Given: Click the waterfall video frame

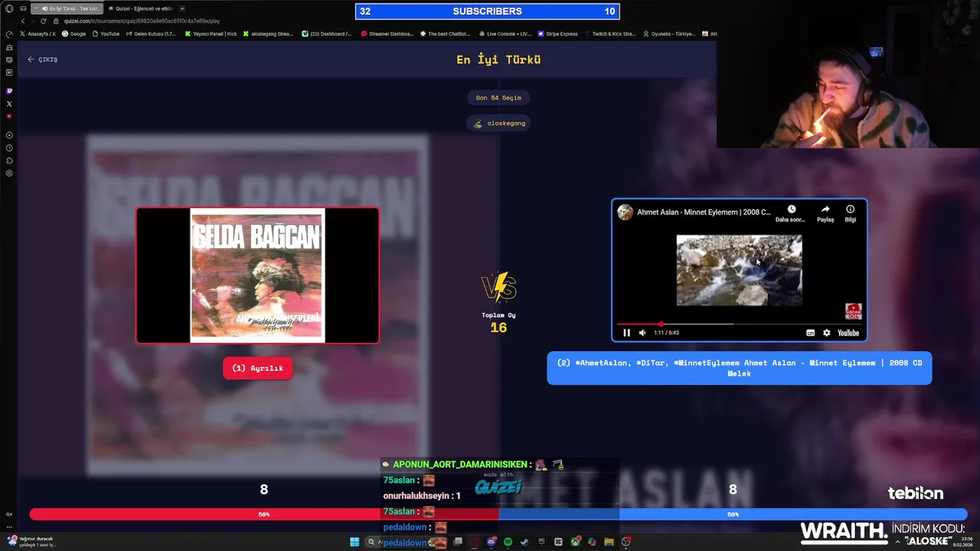Looking at the screenshot, I should pos(739,270).
